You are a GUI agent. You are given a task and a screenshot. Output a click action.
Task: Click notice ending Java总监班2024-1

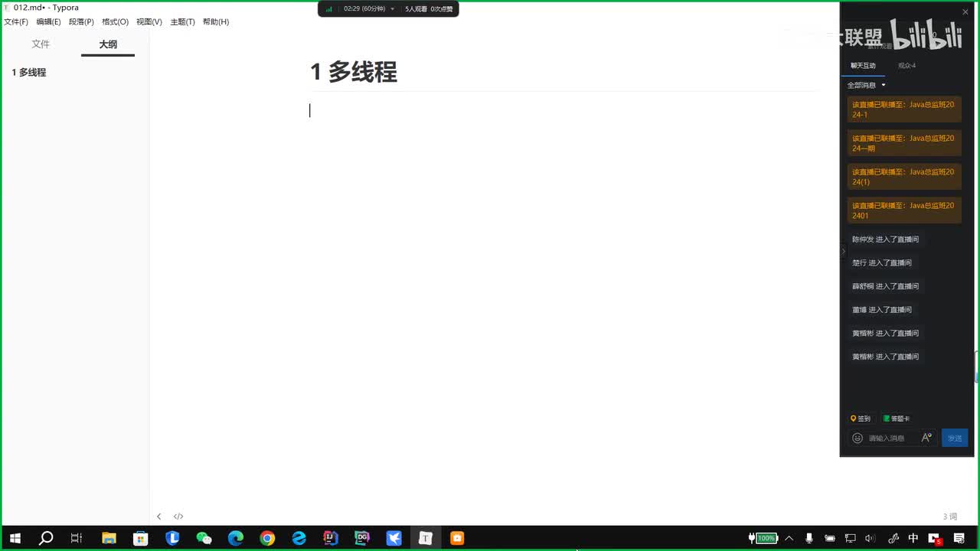[x=904, y=109]
